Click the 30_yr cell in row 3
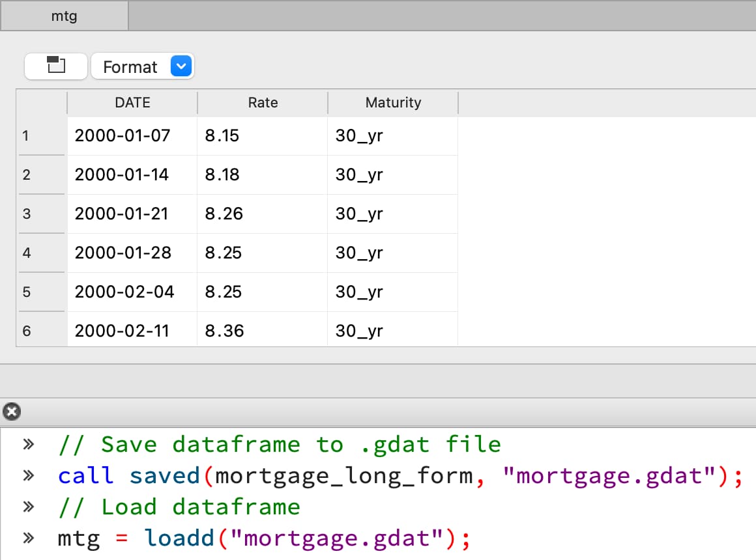Image resolution: width=756 pixels, height=560 pixels. click(x=359, y=214)
